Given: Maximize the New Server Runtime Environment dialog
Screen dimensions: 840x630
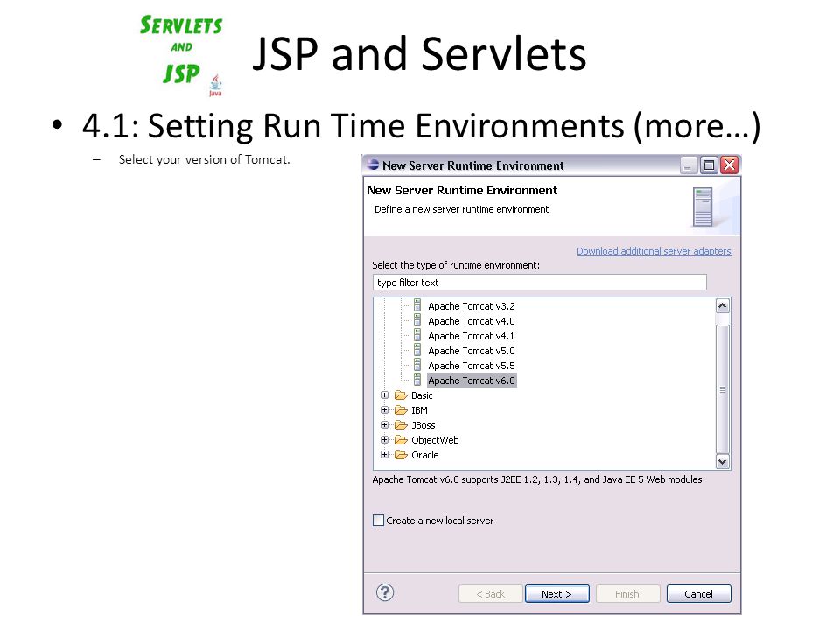Looking at the screenshot, I should [709, 165].
